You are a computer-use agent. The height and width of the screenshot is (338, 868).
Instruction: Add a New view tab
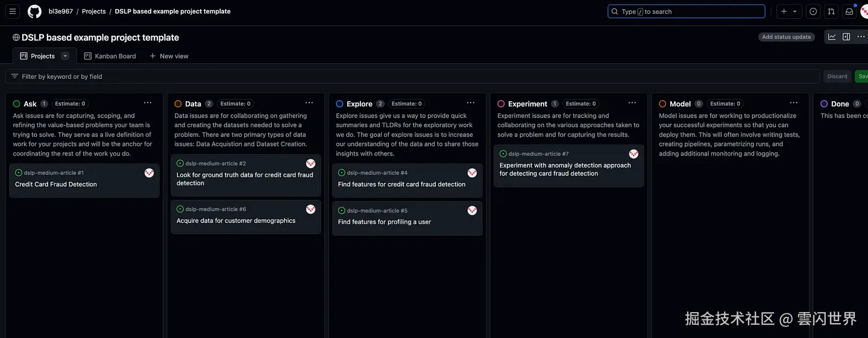(x=169, y=56)
